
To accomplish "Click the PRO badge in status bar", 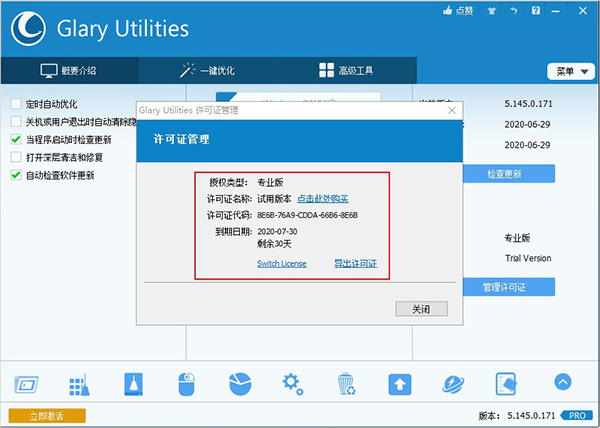I will [577, 415].
